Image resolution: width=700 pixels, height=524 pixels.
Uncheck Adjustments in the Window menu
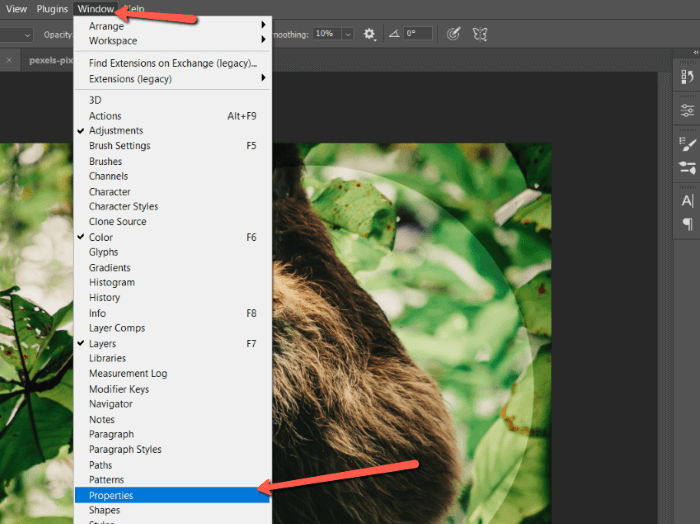pos(115,131)
